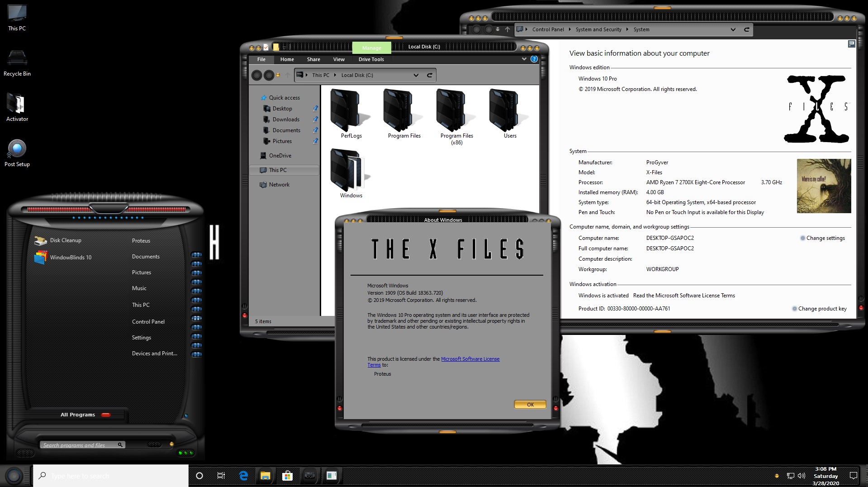Expand arrow after Control Panel breadcrumb
This screenshot has height=487, width=868.
[569, 29]
